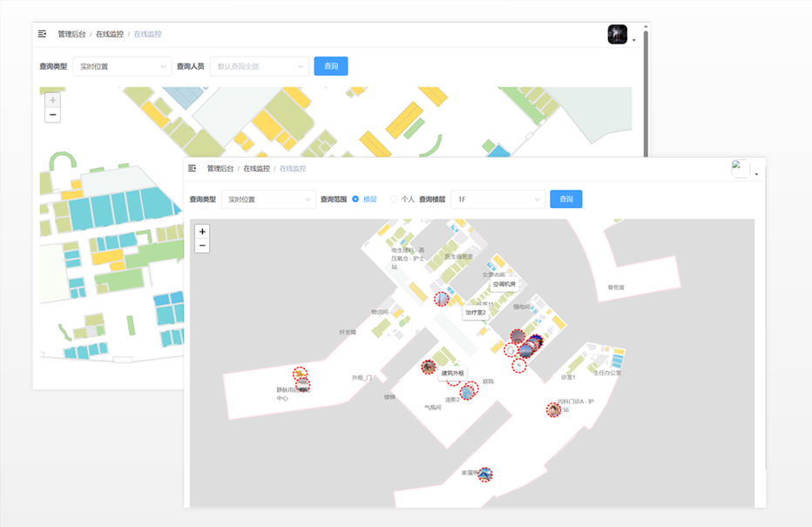Expand back window's 实时位置 dropdown
Screen dimensions: 812x527
[x=122, y=66]
